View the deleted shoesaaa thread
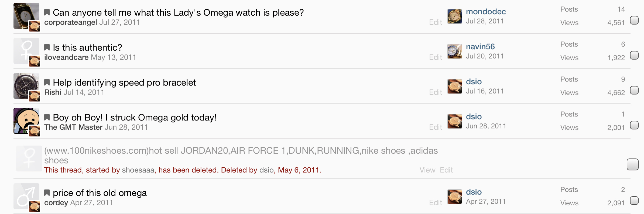Screen dimensions: 644x214 (x=427, y=170)
